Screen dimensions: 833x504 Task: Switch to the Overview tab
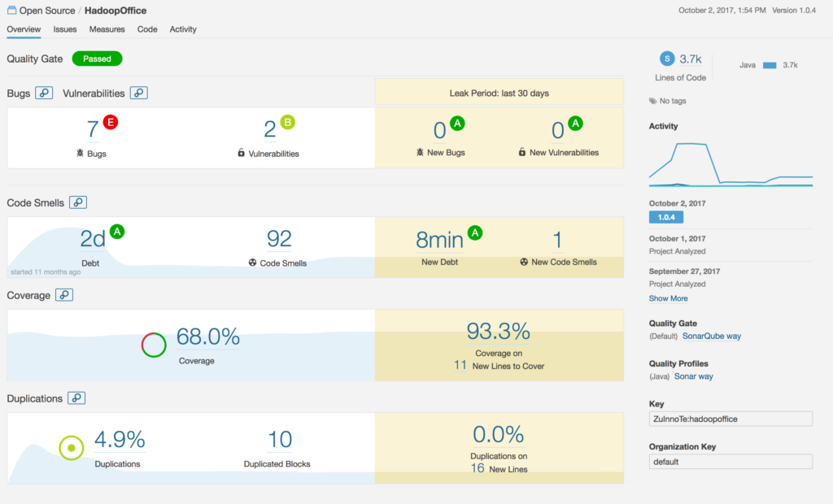24,29
